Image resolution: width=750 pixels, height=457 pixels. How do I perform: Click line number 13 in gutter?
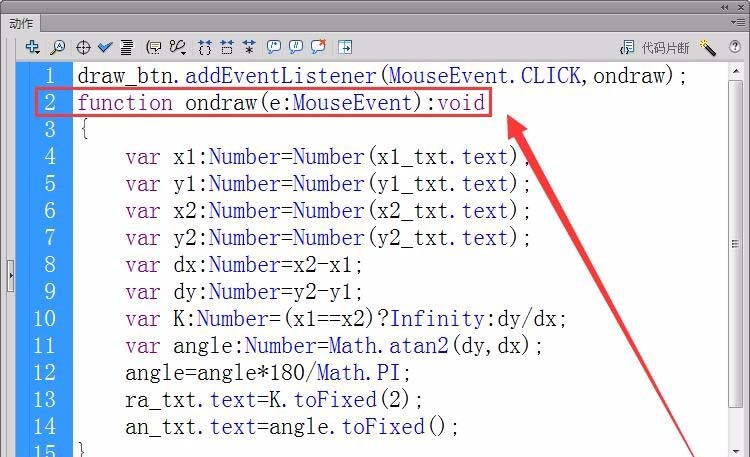44,399
